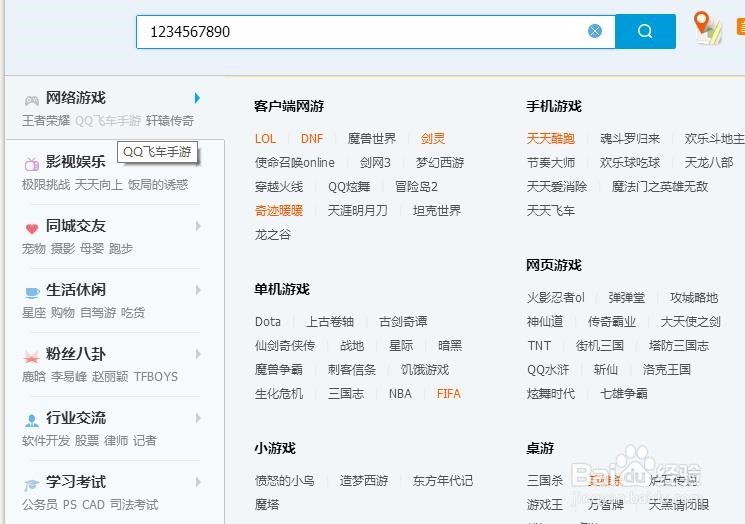The height and width of the screenshot is (524, 745).
Task: Select the 网络游戏 category heading
Action: pos(76,98)
